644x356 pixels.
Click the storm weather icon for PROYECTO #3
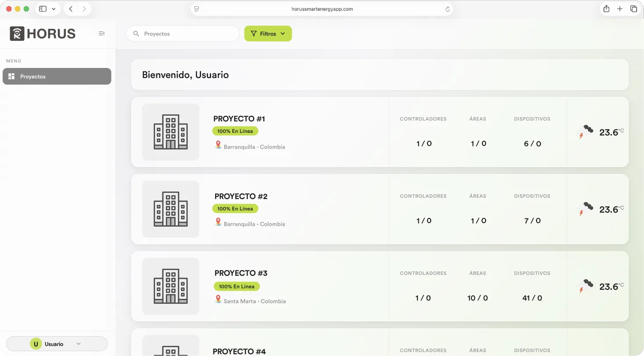586,286
